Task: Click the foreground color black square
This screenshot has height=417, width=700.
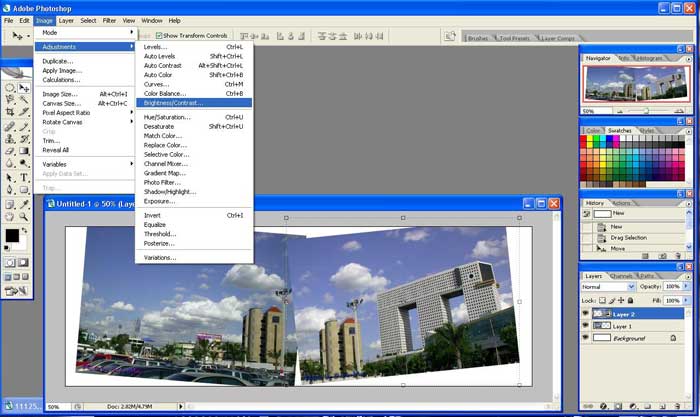Action: 12,236
